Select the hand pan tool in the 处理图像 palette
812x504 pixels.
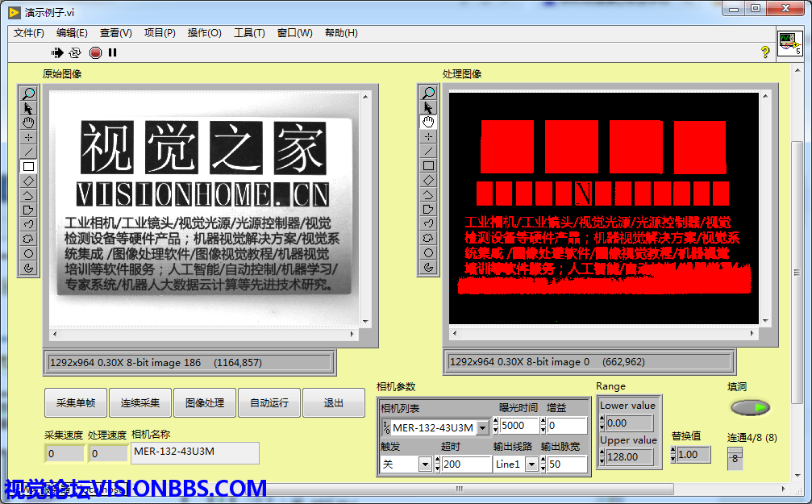(428, 123)
